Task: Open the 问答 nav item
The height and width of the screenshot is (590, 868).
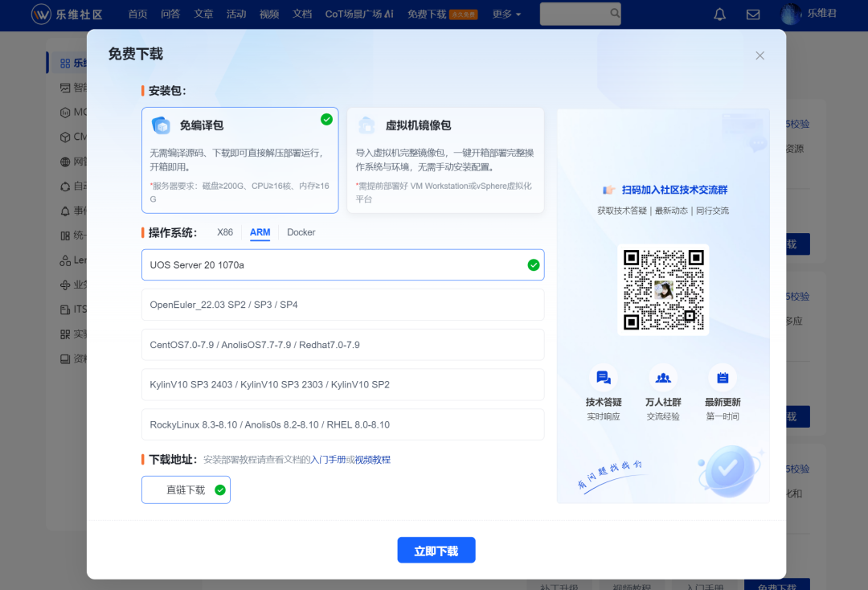Action: [170, 14]
